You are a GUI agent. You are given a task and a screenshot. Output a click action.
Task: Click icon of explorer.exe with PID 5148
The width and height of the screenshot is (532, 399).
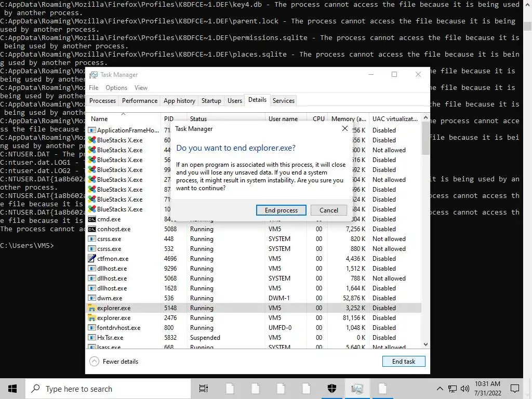tap(91, 308)
